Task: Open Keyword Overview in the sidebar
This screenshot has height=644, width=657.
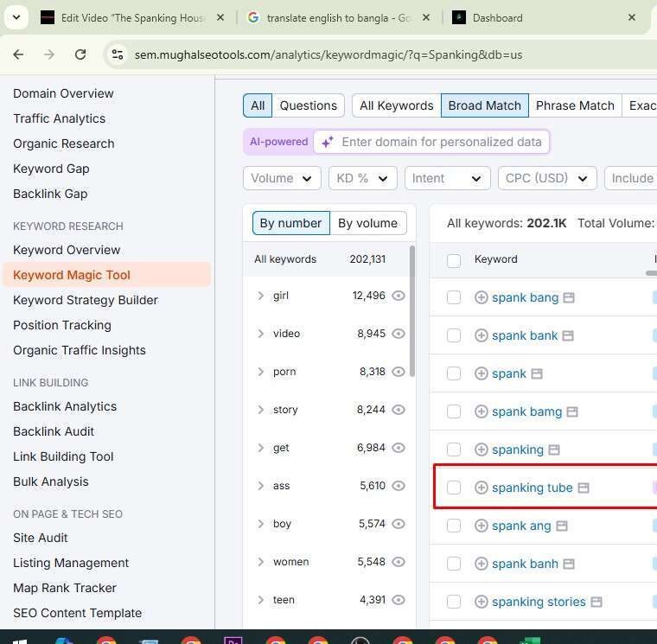Action: [x=67, y=250]
